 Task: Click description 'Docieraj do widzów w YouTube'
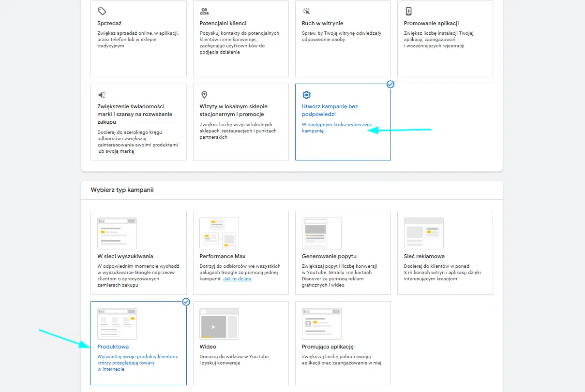(x=234, y=360)
